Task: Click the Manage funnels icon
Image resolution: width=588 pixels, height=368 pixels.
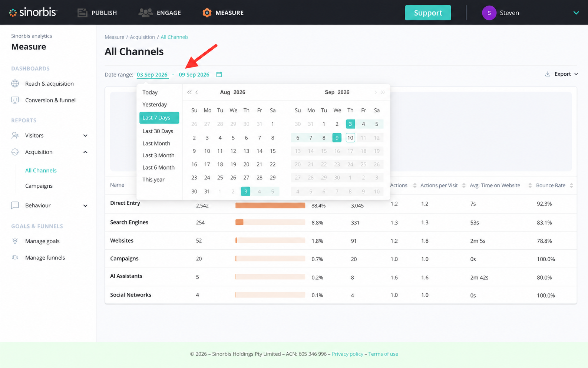Action: point(15,257)
